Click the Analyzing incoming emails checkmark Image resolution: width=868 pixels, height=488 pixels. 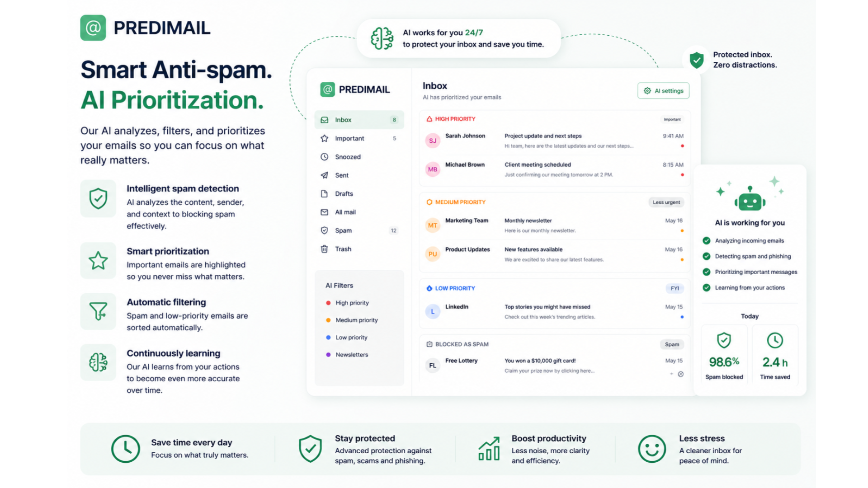706,241
